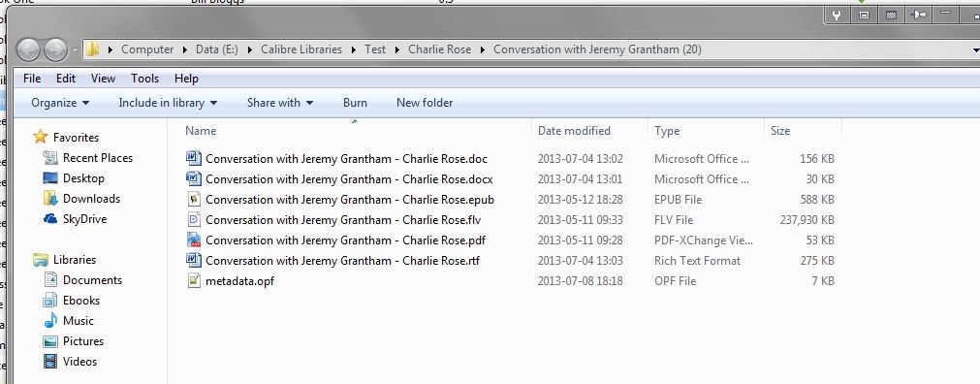Image resolution: width=980 pixels, height=384 pixels.
Task: Expand the arrow after Charlie Rose breadcrumb
Action: click(x=483, y=49)
